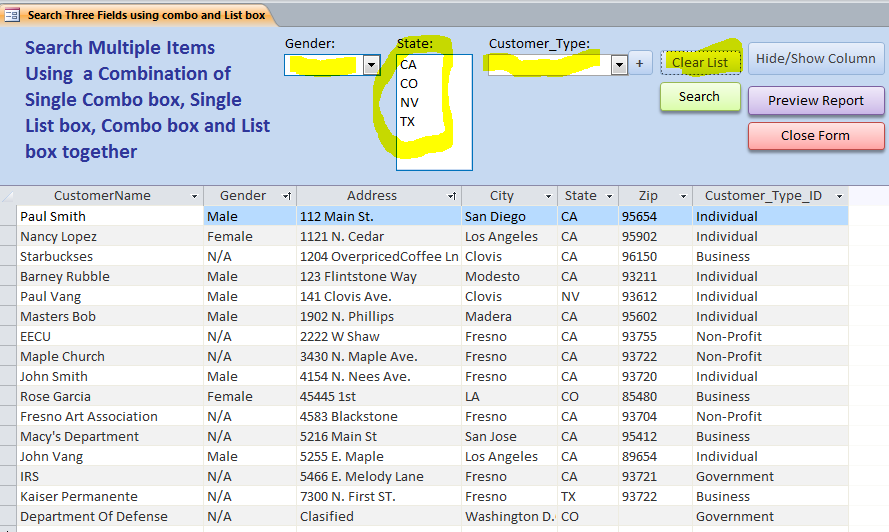Viewport: 889px width, 532px height.
Task: Click the 'IRS' customer name cell
Action: 110,476
